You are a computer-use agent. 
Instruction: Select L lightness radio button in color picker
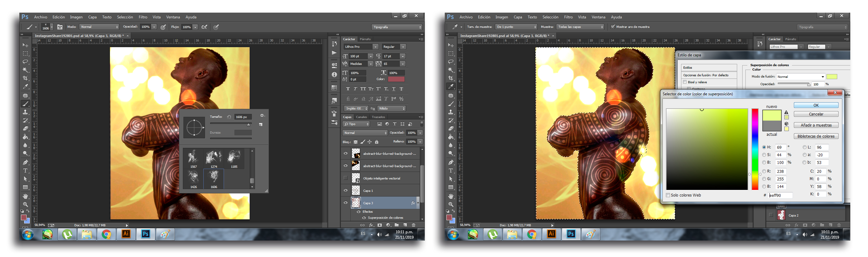pyautogui.click(x=804, y=147)
